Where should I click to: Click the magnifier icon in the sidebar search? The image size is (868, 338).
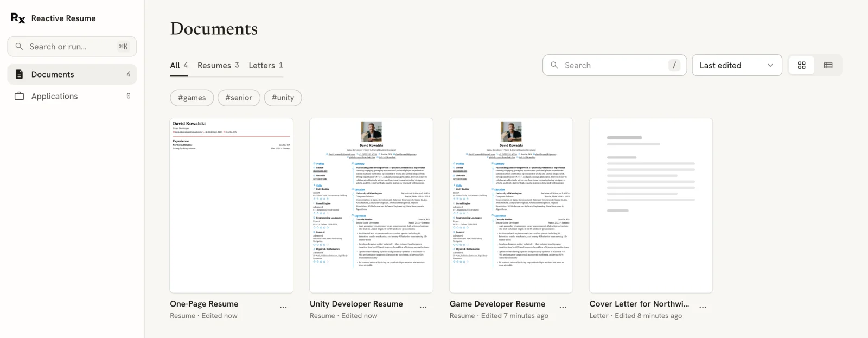(19, 47)
